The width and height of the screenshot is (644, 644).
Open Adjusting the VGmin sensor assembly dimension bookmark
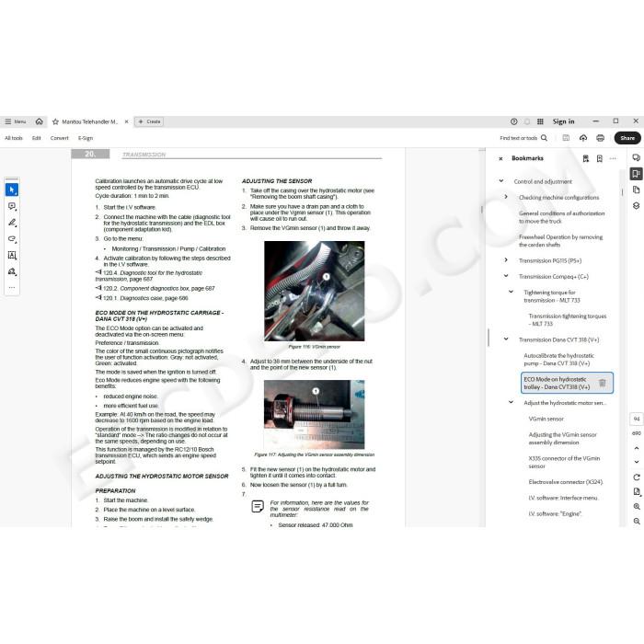[562, 439]
